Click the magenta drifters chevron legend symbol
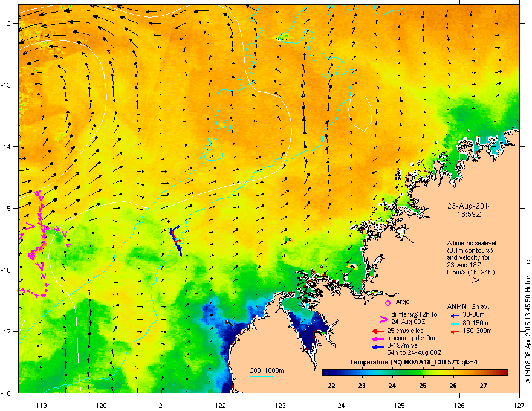This screenshot has height=411, width=532. point(383,319)
